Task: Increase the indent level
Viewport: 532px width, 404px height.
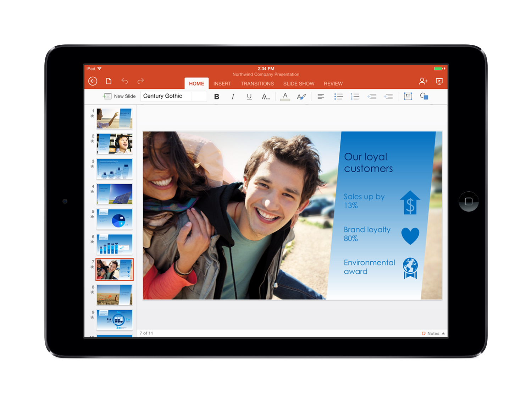Action: [x=388, y=96]
